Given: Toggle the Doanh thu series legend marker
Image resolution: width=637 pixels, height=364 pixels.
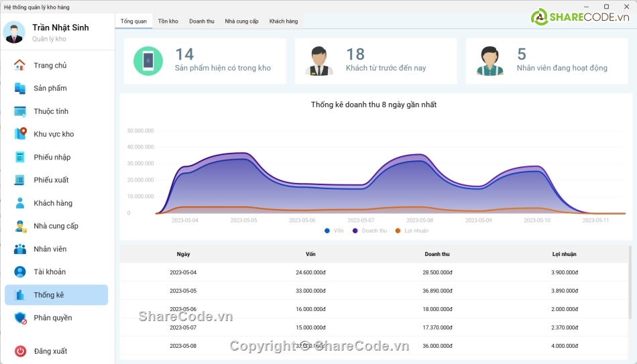Looking at the screenshot, I should pos(355,231).
